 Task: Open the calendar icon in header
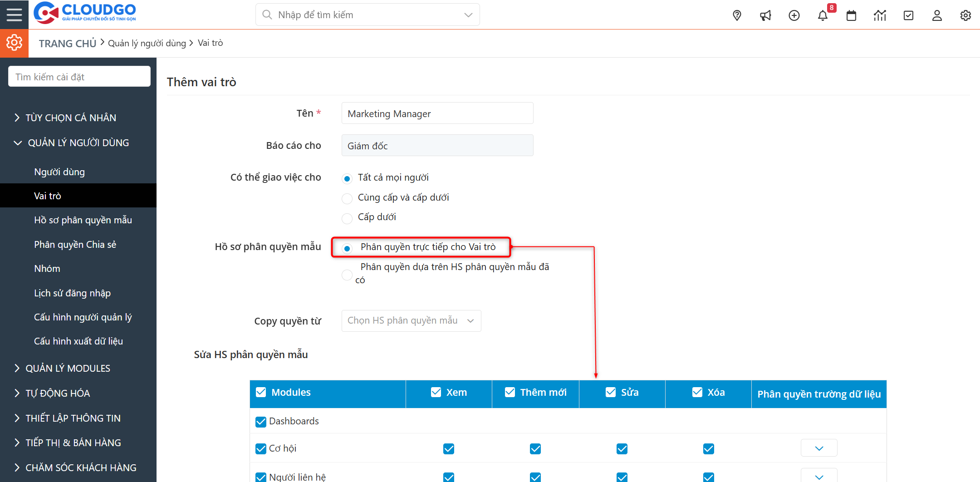tap(851, 15)
